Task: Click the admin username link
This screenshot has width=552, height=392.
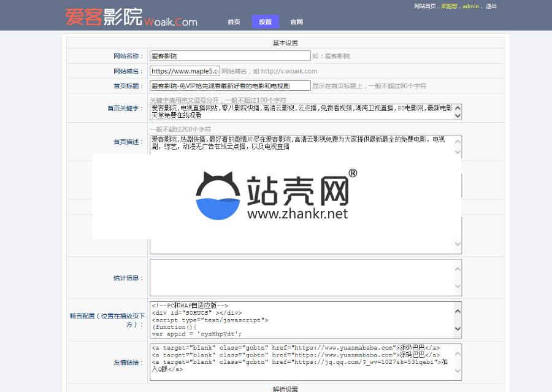Action: 470,6
